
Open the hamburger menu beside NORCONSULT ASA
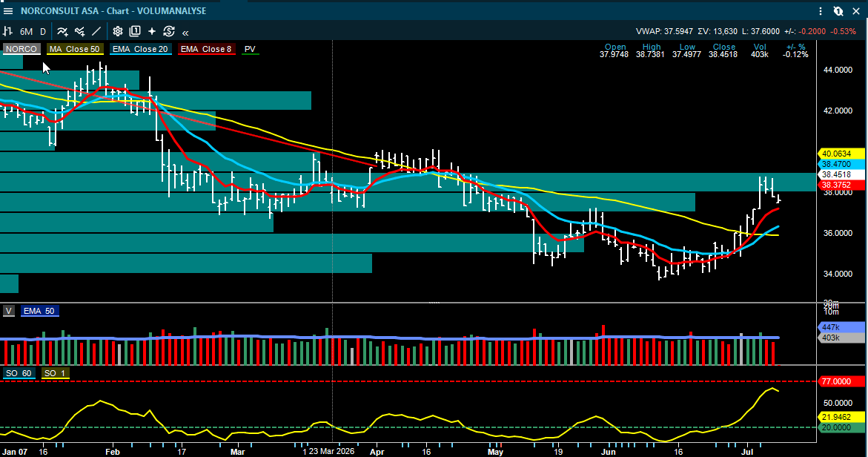8,11
